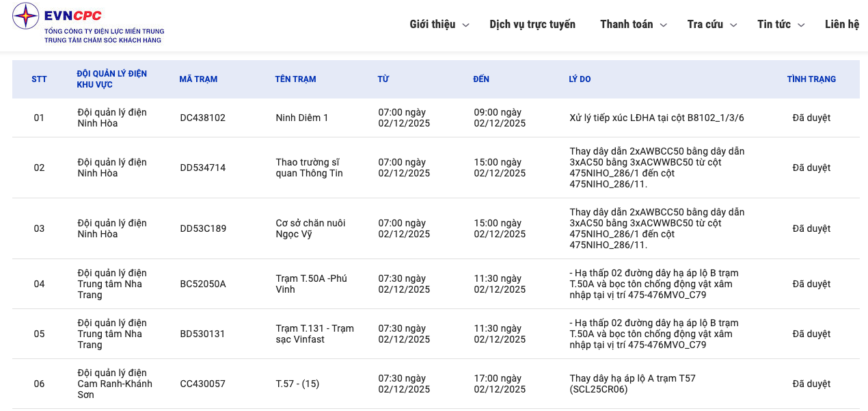Viewport: 868px width, 411px height.
Task: Click the TÌNH TRẠNG column header
Action: 811,79
